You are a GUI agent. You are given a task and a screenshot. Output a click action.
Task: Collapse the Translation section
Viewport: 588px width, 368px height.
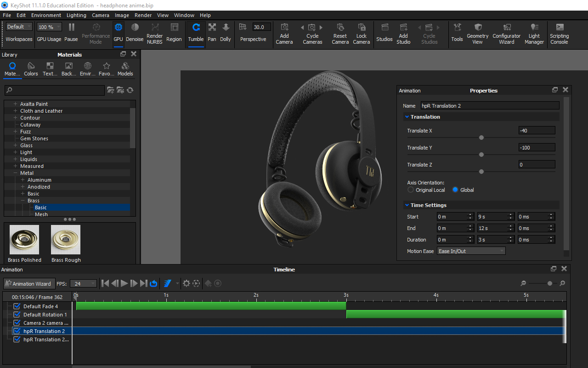407,117
